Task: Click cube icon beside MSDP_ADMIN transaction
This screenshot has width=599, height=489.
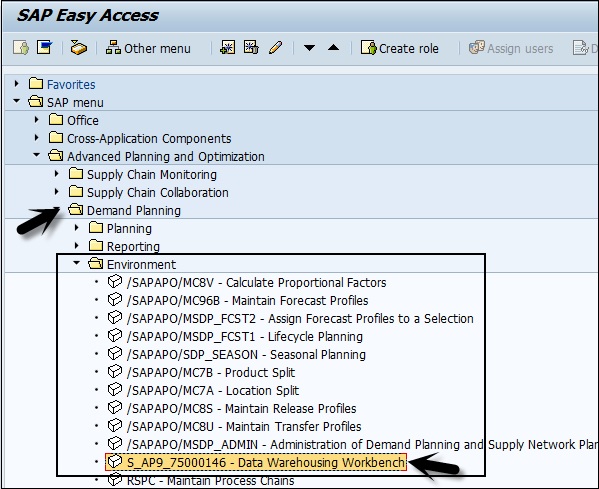Action: [115, 443]
